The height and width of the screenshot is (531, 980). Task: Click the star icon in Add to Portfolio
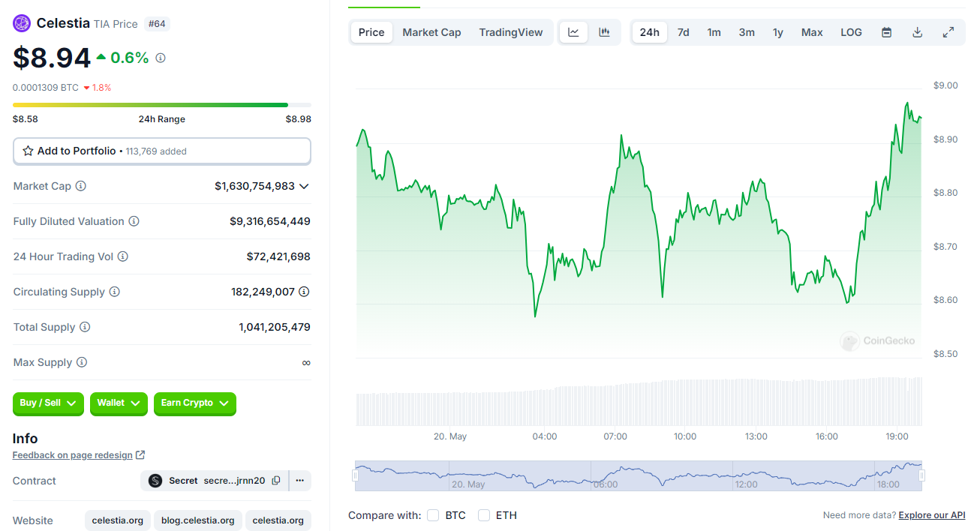(28, 151)
